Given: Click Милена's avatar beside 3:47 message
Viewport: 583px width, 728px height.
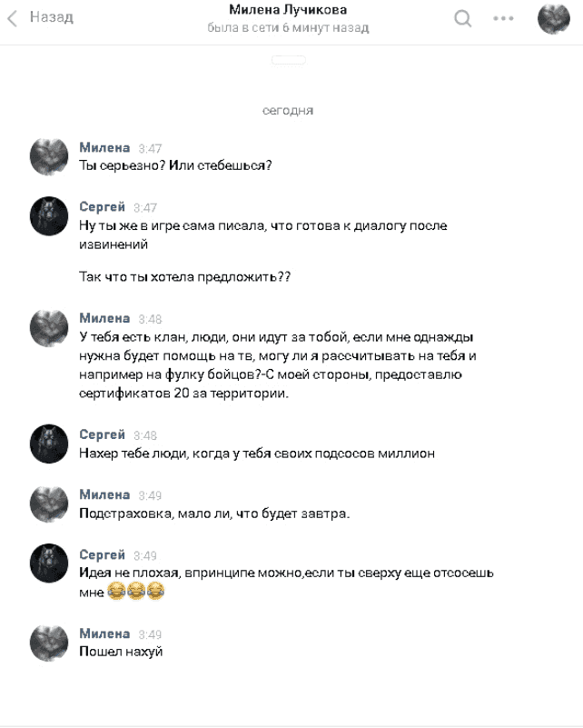Looking at the screenshot, I should tap(49, 157).
